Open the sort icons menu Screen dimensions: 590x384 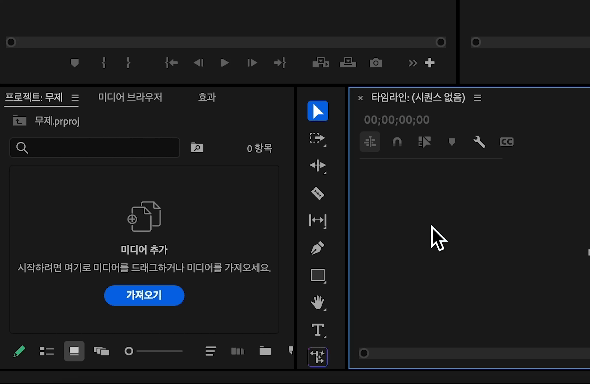[x=211, y=351]
